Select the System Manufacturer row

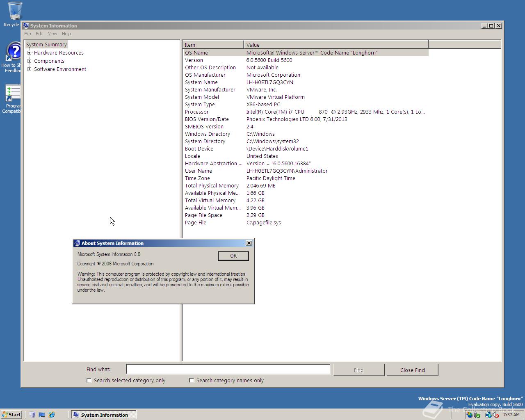pyautogui.click(x=306, y=89)
